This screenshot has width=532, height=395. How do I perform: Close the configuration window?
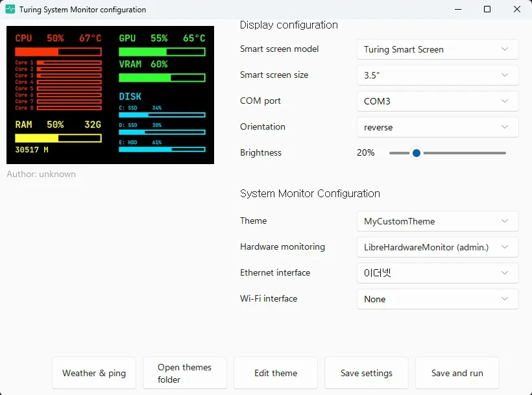pyautogui.click(x=516, y=9)
